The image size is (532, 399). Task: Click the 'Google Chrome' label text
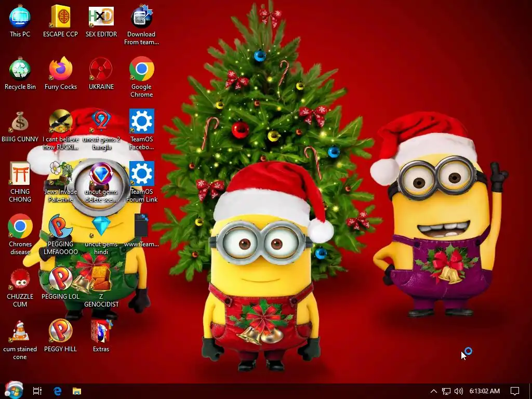141,90
